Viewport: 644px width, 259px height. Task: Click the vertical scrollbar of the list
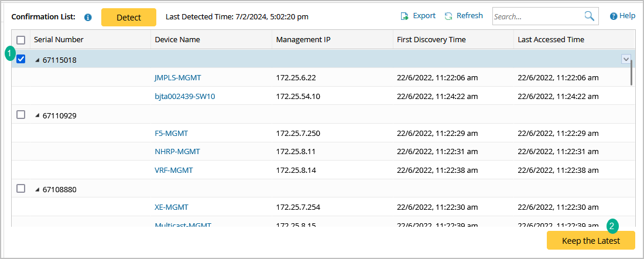631,73
